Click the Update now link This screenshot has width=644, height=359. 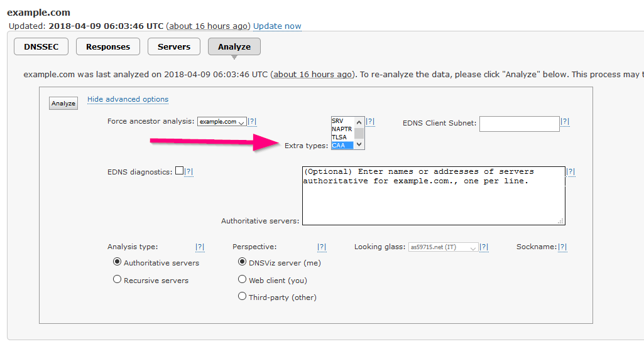(x=277, y=26)
